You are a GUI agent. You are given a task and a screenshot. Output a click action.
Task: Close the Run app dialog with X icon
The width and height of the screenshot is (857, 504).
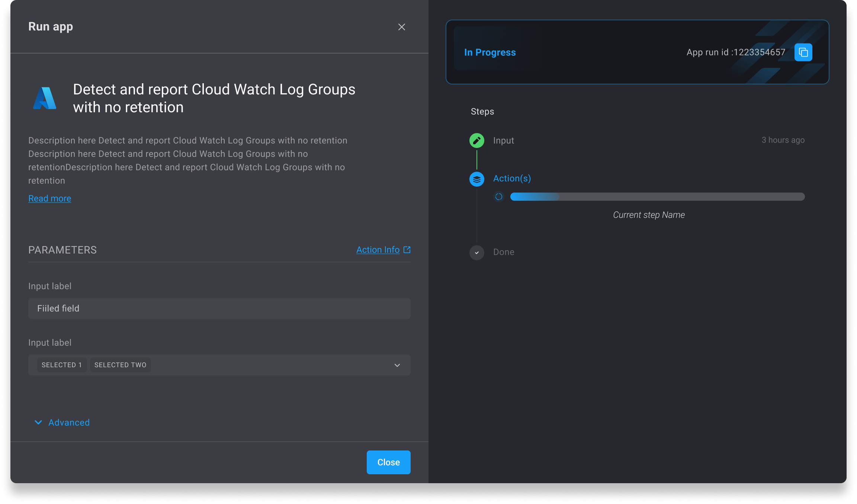click(x=402, y=27)
